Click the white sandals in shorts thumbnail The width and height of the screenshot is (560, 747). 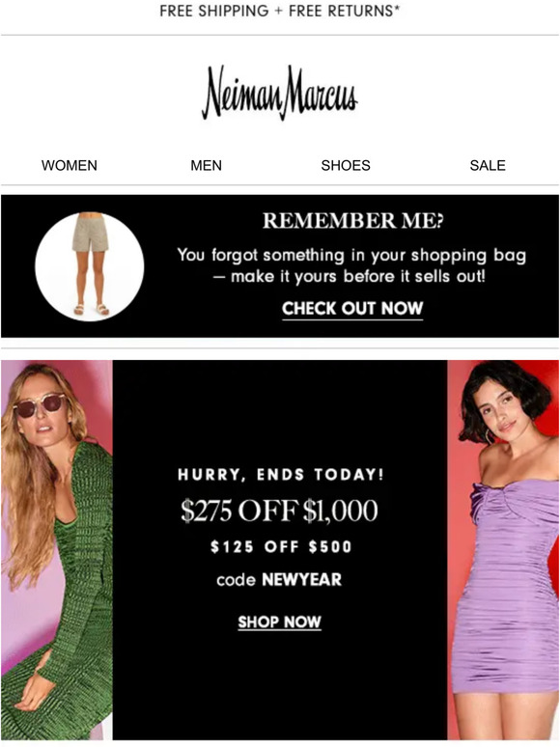91,310
